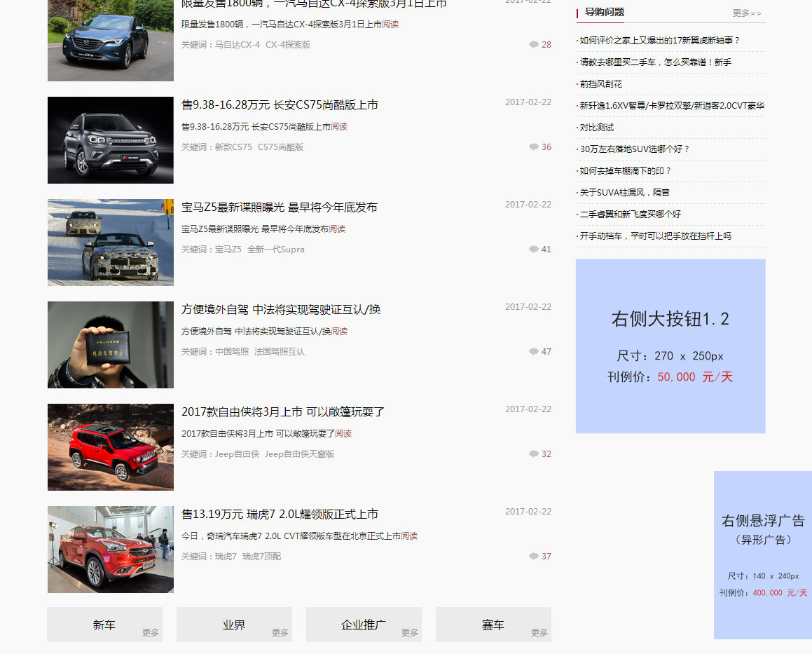This screenshot has height=654, width=812.
Task: Open question 如何评价之家上又爆出的17新翼虎断轴事？
Action: (660, 41)
